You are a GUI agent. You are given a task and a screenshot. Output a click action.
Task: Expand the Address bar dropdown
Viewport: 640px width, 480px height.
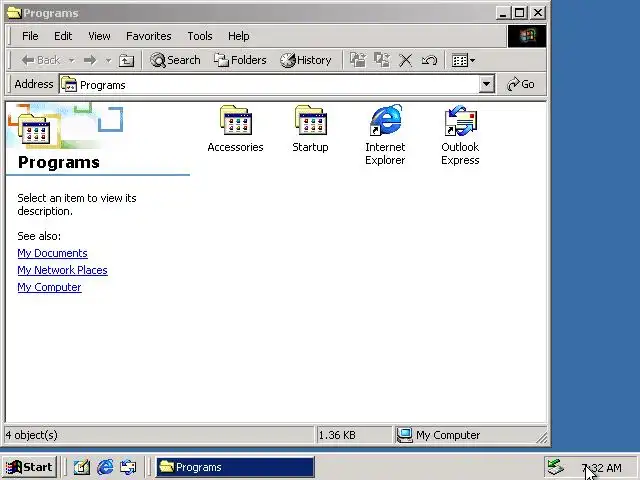[486, 84]
